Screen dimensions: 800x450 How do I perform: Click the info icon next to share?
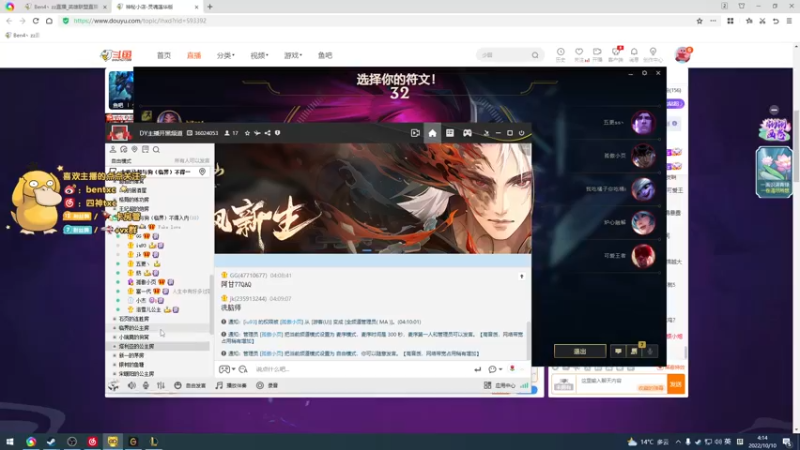[278, 133]
